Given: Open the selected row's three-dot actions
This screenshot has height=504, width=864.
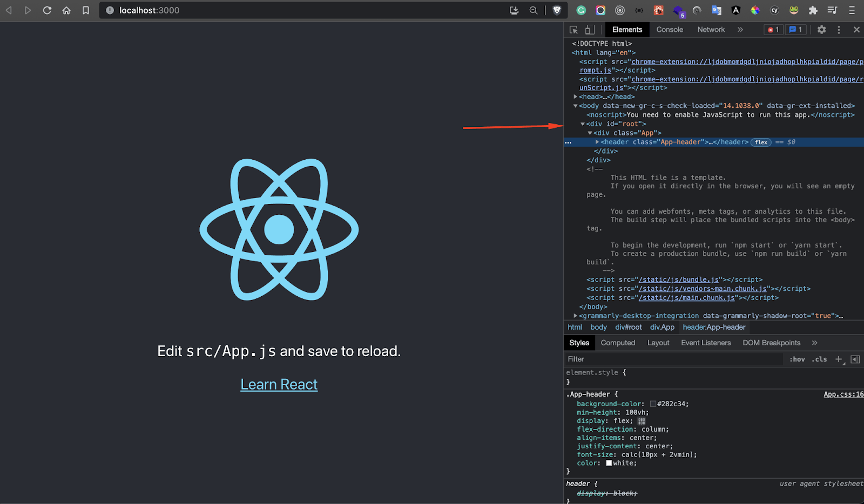Looking at the screenshot, I should [x=568, y=142].
